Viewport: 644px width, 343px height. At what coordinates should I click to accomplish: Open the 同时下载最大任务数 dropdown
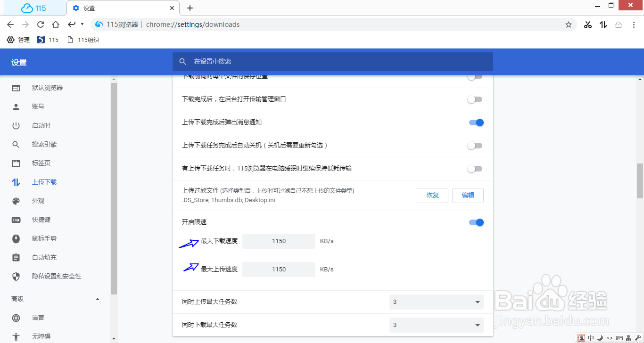(x=436, y=325)
